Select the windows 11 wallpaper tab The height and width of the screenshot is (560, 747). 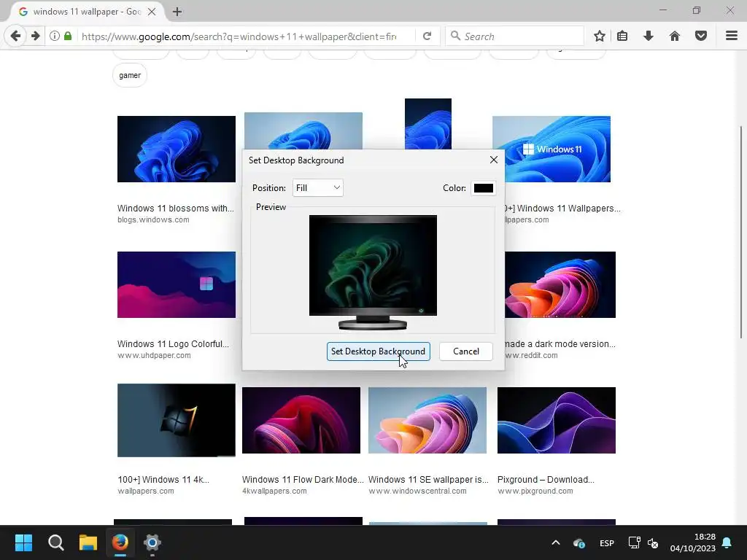coord(87,12)
